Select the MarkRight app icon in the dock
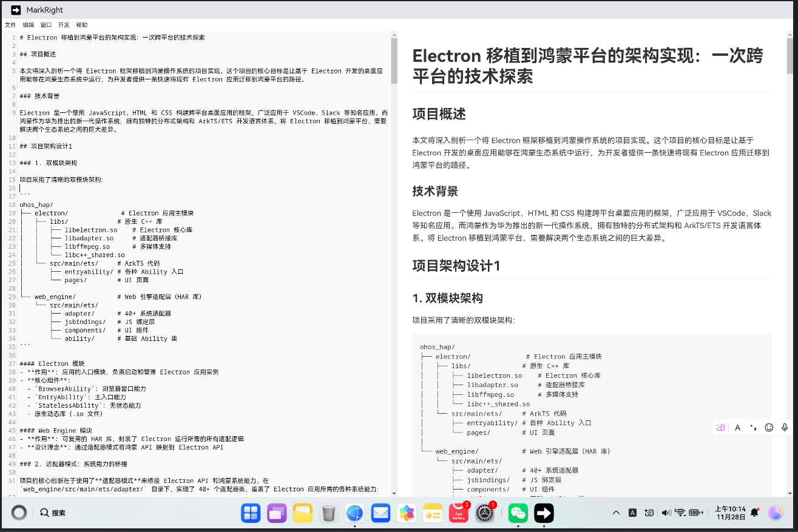 (544, 513)
